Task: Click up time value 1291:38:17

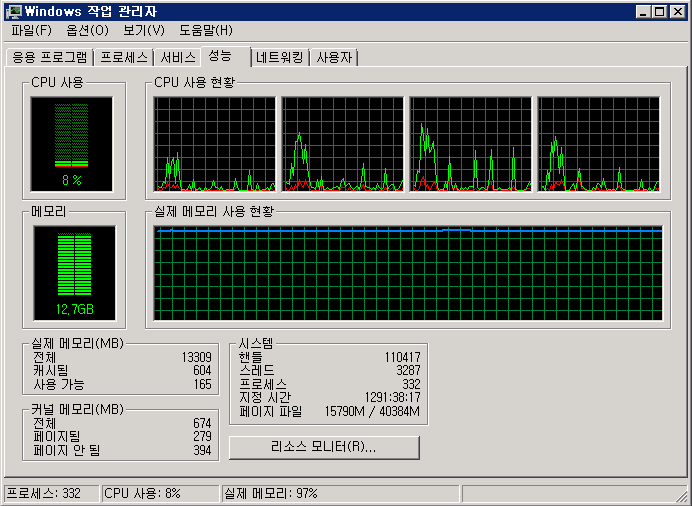Action: [x=392, y=397]
